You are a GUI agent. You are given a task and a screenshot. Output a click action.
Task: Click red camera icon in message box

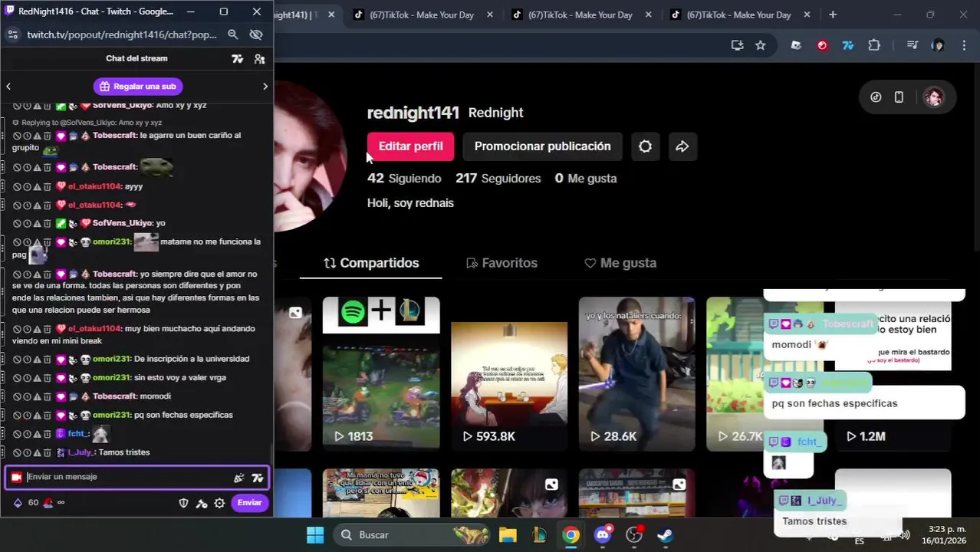(17, 477)
